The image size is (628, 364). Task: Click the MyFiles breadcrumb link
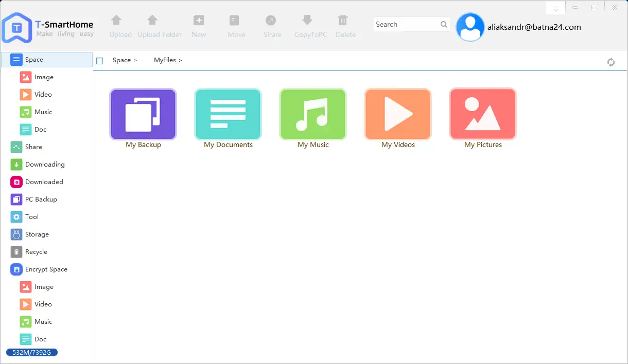[x=165, y=60]
